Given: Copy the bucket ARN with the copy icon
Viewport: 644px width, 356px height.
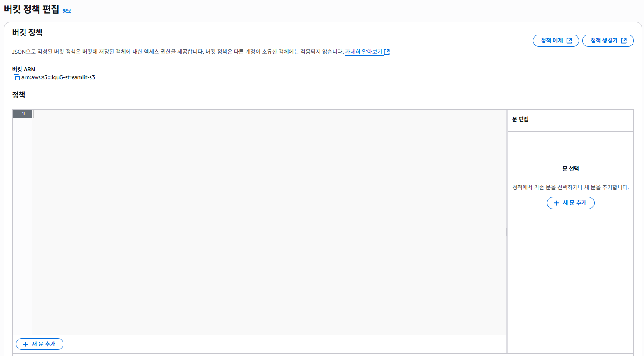Looking at the screenshot, I should coord(17,77).
